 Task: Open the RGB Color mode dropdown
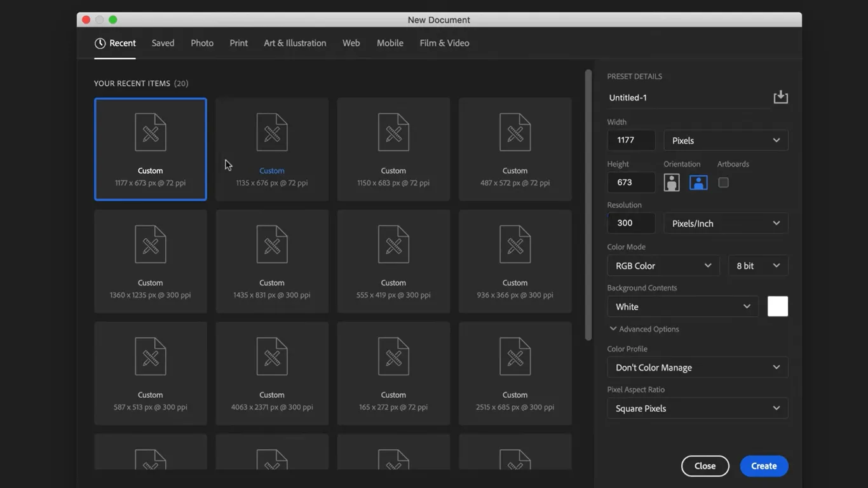(x=663, y=266)
